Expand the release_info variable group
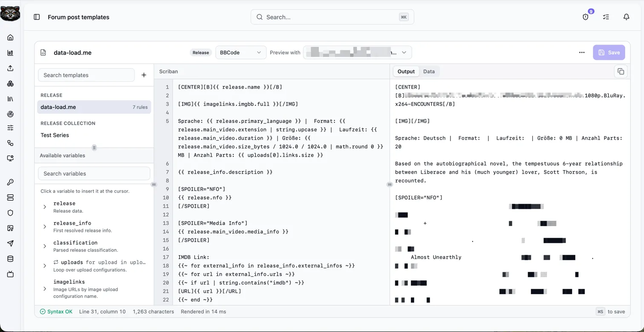 (45, 226)
